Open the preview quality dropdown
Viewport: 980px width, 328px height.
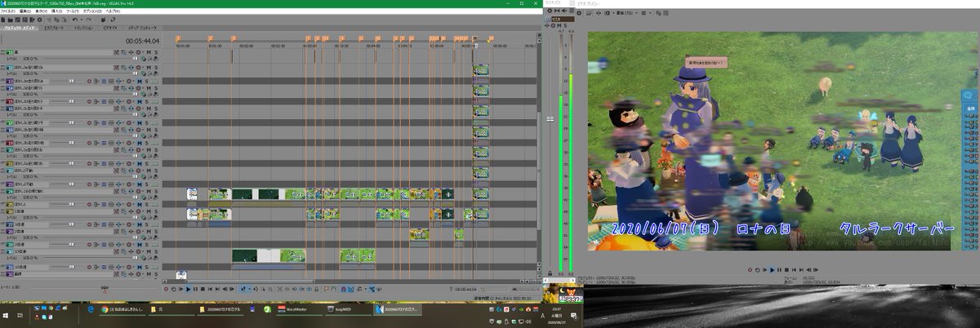point(627,13)
